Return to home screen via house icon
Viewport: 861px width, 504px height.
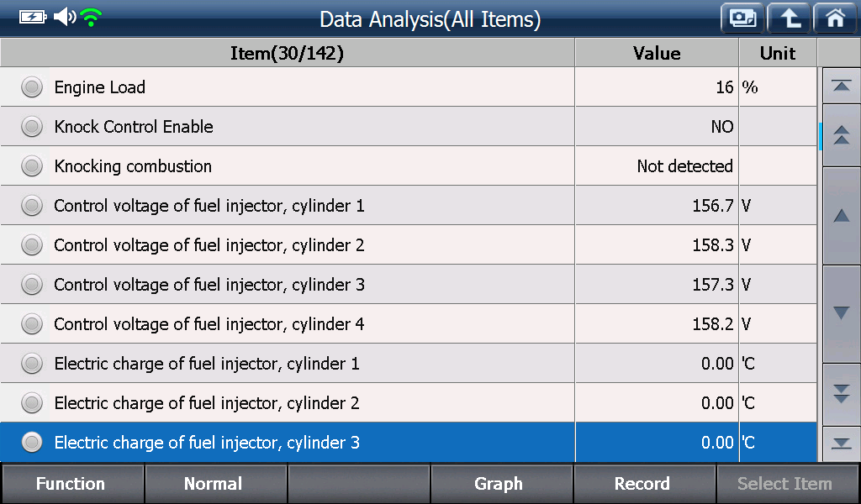tap(835, 18)
